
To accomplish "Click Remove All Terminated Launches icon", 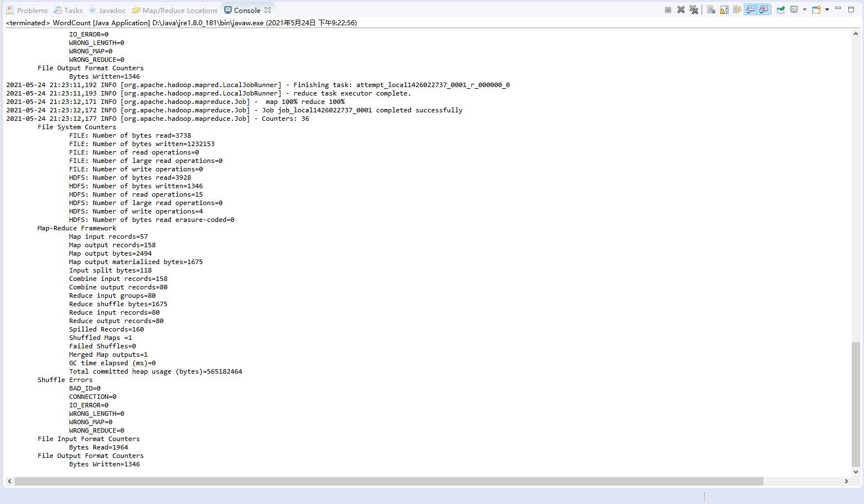I will tap(694, 10).
